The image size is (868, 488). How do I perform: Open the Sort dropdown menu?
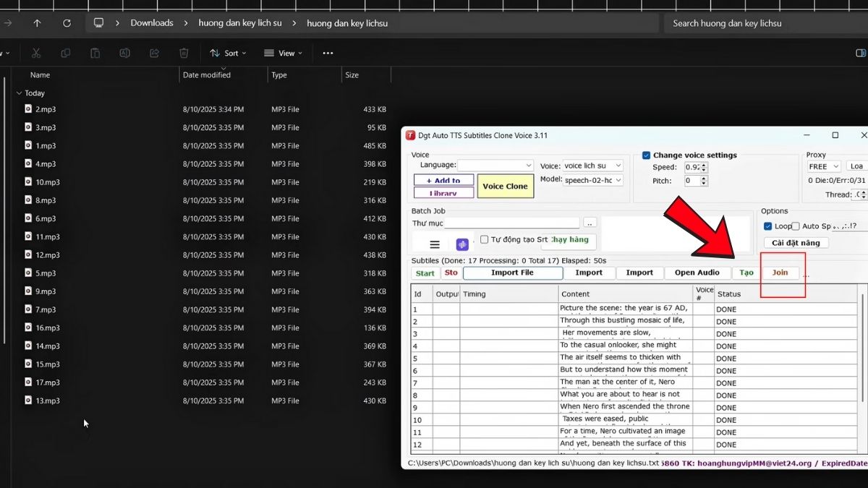pyautogui.click(x=228, y=53)
